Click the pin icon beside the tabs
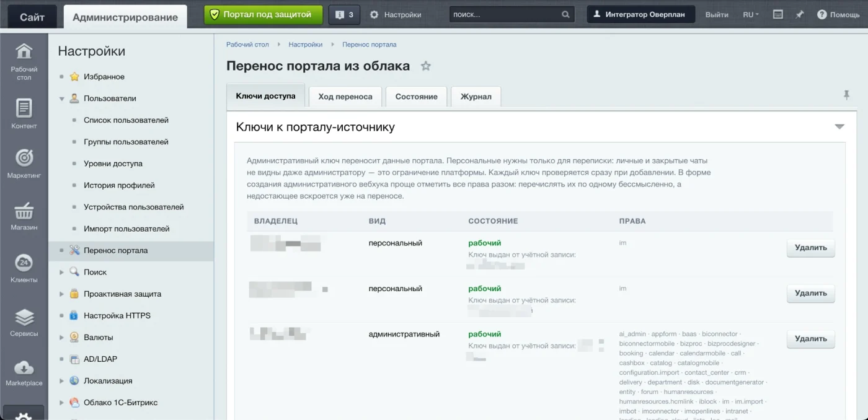868x420 pixels. pyautogui.click(x=846, y=95)
